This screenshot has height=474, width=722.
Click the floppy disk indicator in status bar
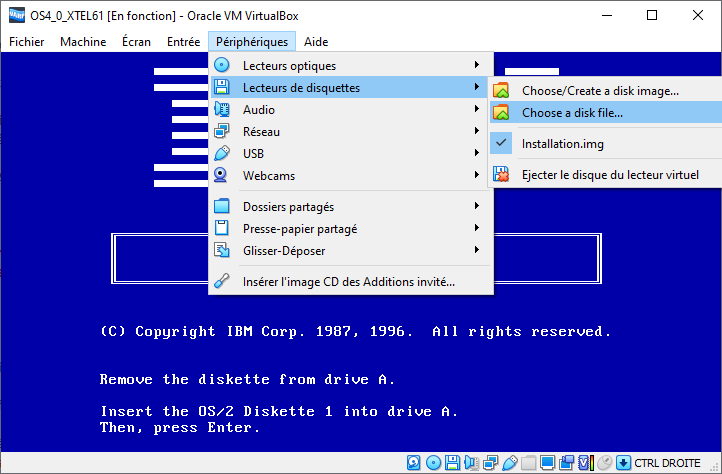(452, 462)
